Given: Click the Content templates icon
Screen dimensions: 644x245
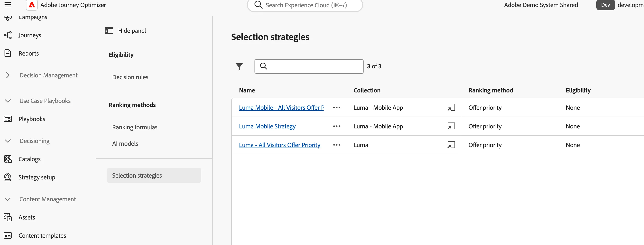Looking at the screenshot, I should click(8, 235).
